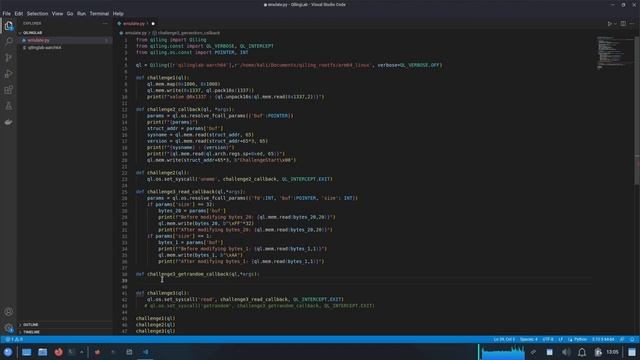Open emulate.py in the Explorer tree

(38, 40)
